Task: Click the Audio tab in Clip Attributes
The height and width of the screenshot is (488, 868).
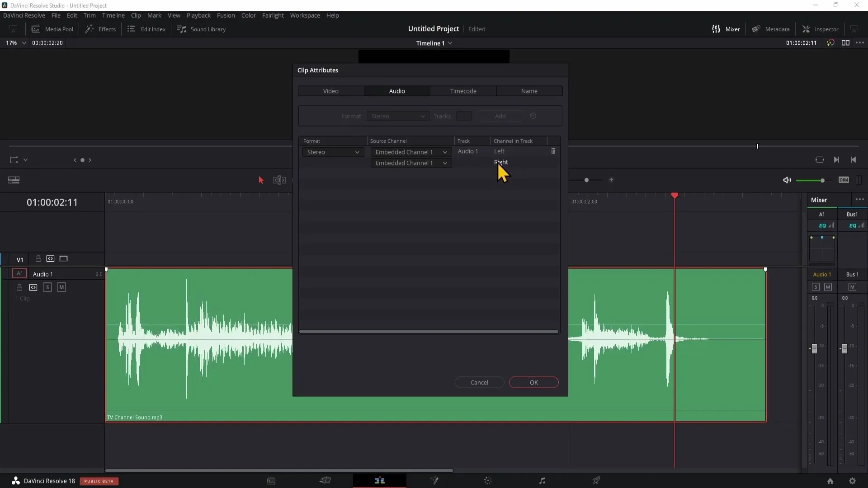Action: (397, 90)
